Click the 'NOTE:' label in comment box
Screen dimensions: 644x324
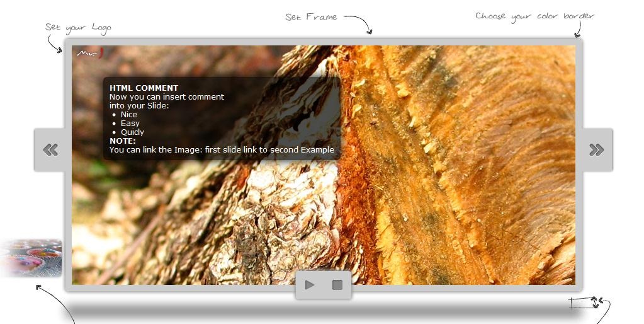122,141
